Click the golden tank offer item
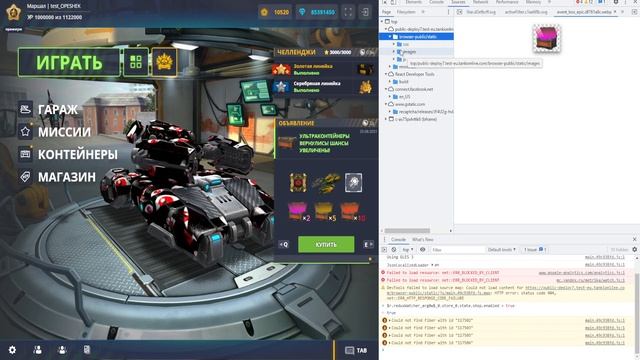The width and height of the screenshot is (640, 360). (326, 183)
